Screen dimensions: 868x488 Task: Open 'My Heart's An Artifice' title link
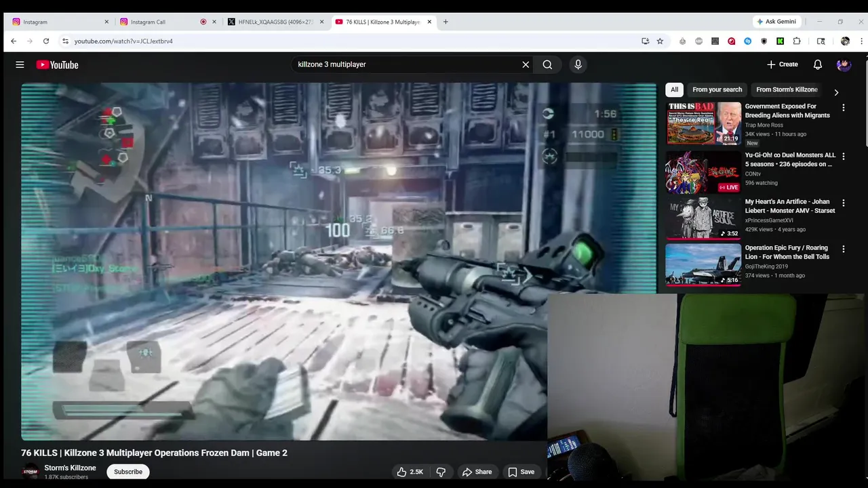[790, 206]
